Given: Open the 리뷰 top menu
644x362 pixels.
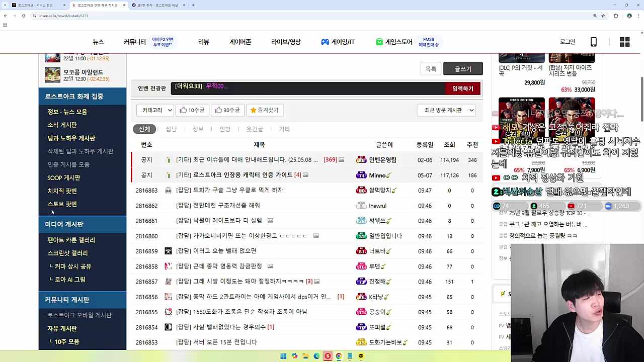Looking at the screenshot, I should point(204,42).
